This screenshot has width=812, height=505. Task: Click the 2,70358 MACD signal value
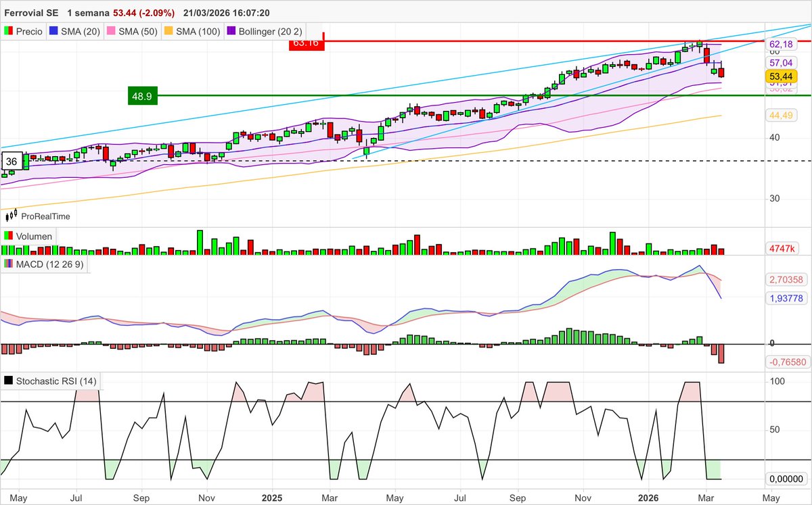click(786, 279)
